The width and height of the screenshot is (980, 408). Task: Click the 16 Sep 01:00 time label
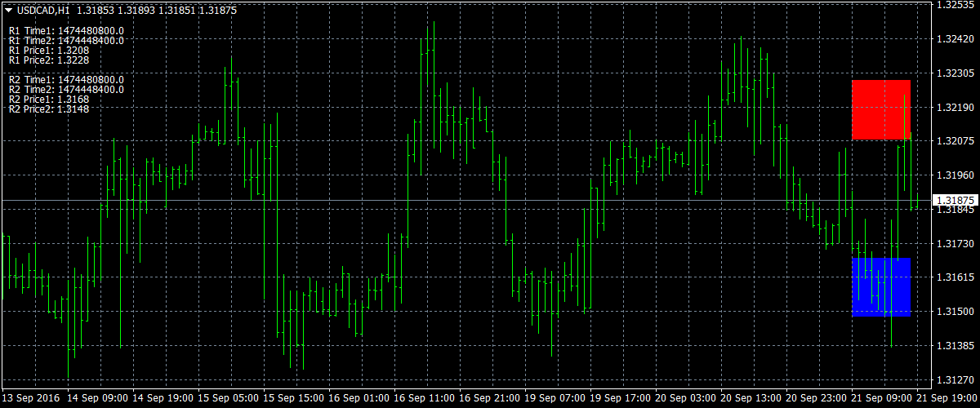tap(359, 398)
